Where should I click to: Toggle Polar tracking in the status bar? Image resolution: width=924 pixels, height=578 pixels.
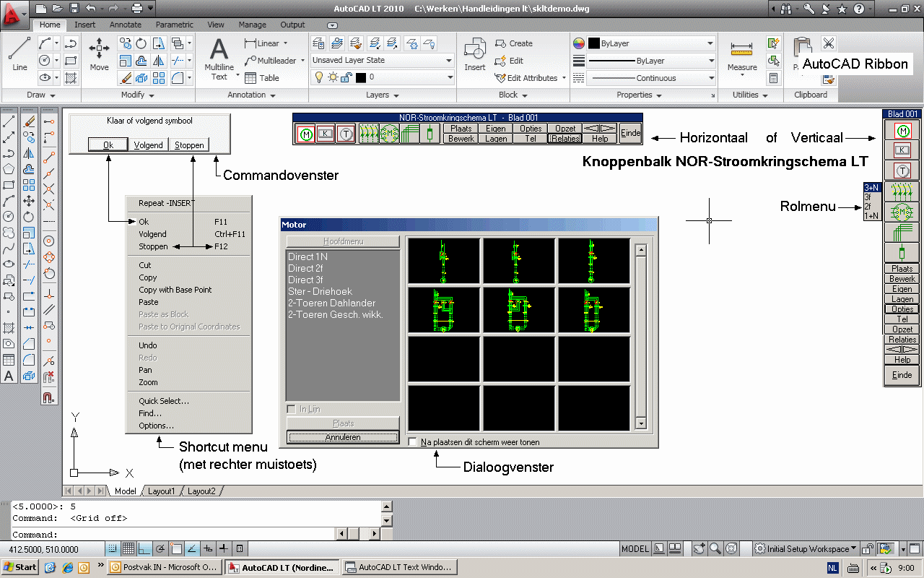(x=160, y=548)
